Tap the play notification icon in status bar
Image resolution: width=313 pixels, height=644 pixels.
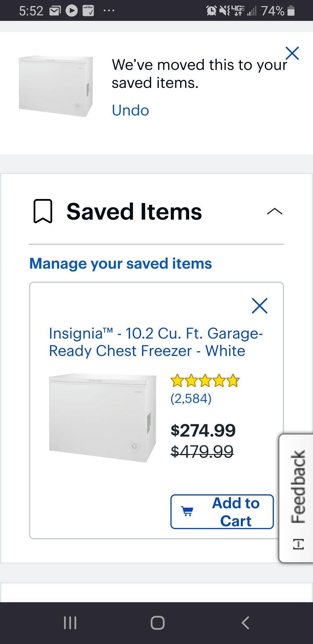tap(72, 11)
